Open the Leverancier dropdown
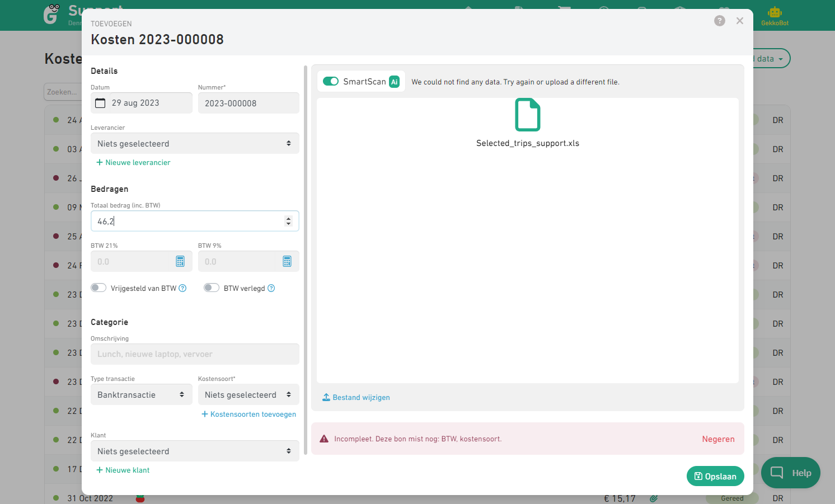The image size is (835, 504). point(195,143)
